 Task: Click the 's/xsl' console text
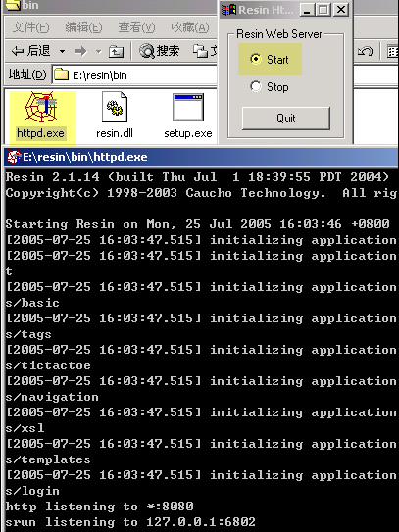(25, 428)
